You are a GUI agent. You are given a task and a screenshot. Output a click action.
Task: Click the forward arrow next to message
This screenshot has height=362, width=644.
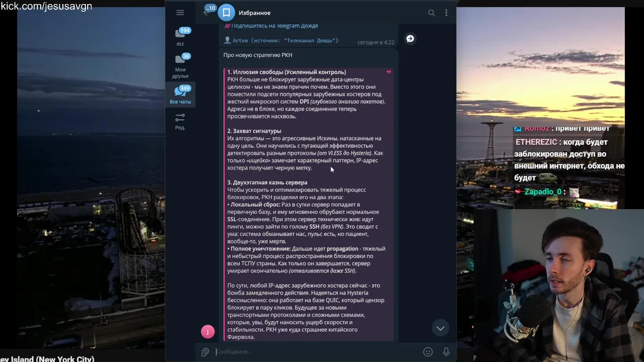[410, 39]
